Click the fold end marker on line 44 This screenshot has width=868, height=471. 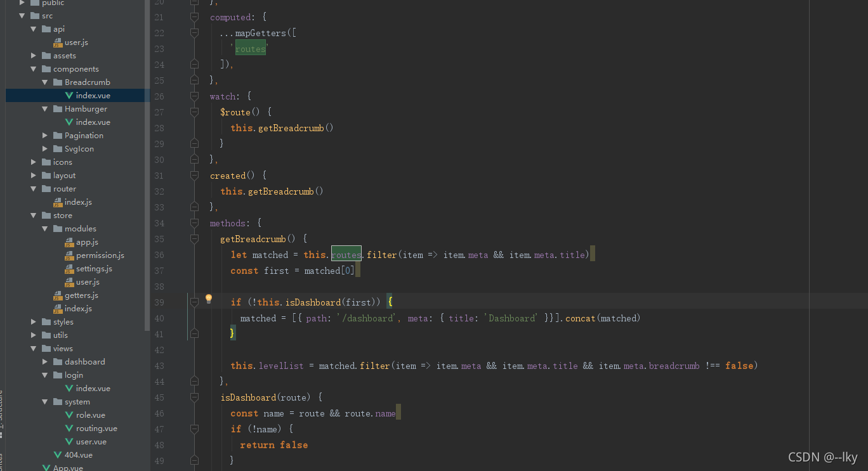195,382
